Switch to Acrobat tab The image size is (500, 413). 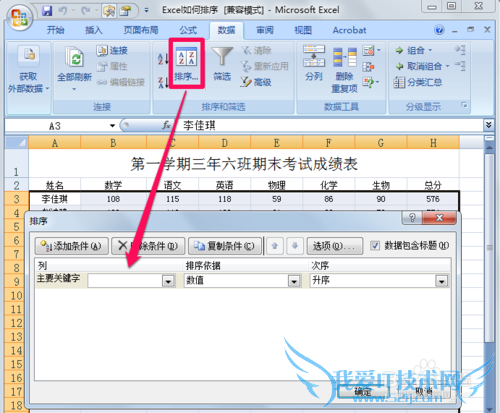pos(349,30)
